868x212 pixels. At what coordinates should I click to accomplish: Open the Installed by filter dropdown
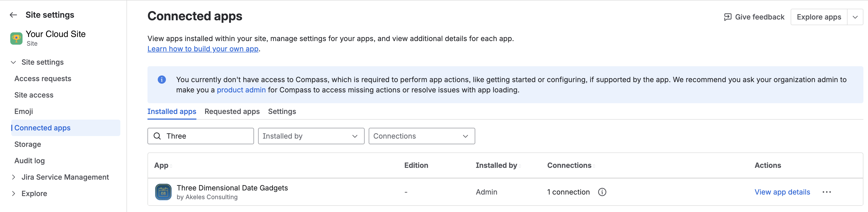tap(311, 136)
